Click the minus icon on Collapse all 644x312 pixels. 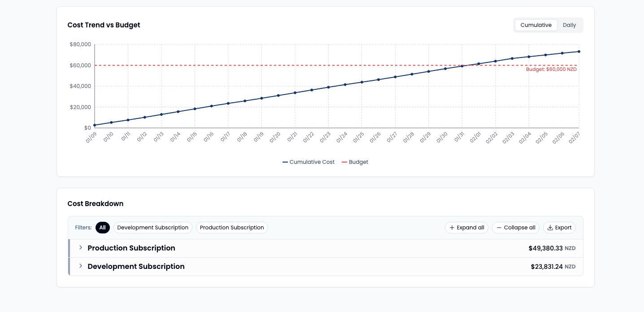pyautogui.click(x=499, y=228)
